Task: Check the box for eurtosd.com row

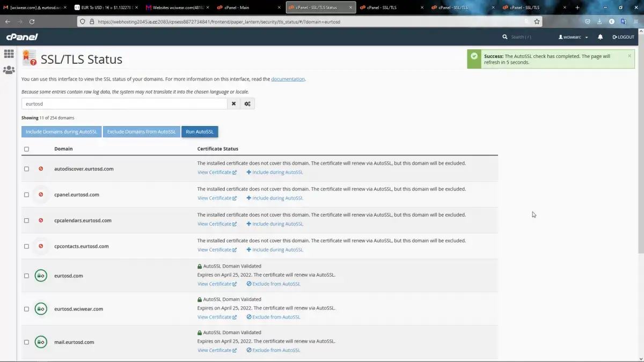Action: point(26,276)
